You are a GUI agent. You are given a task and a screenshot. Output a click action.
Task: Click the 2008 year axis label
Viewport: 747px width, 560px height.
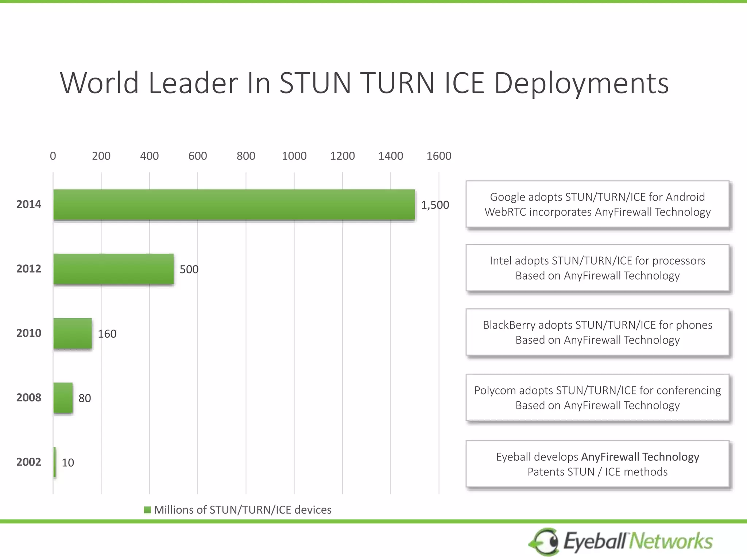coord(29,397)
